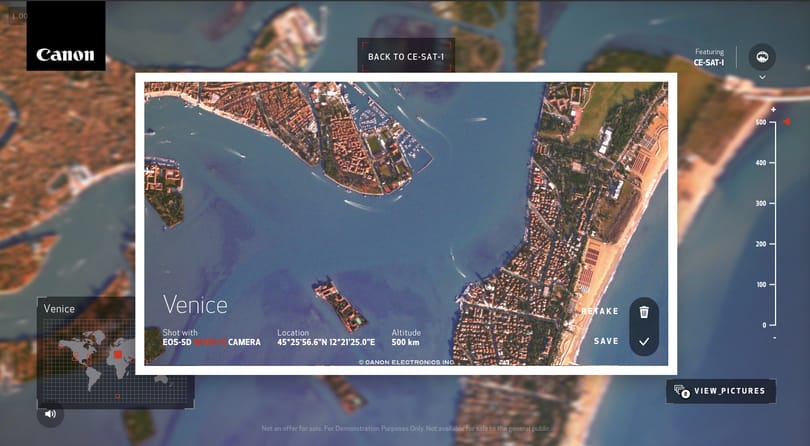Click the photo stack icon in VIEW_PICTURES
This screenshot has height=446, width=810.
[x=682, y=391]
